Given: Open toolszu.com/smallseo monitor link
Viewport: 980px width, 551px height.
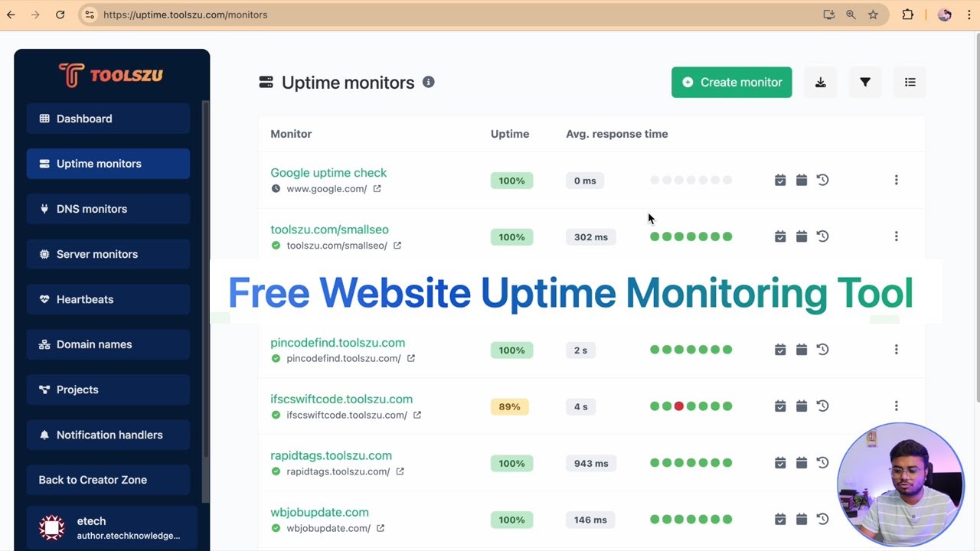Looking at the screenshot, I should pos(329,230).
